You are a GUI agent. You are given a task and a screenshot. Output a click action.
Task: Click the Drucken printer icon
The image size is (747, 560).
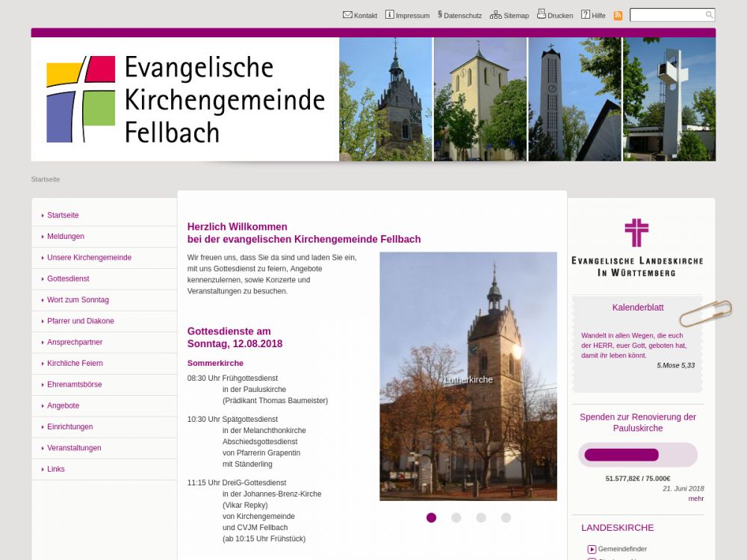coord(542,15)
